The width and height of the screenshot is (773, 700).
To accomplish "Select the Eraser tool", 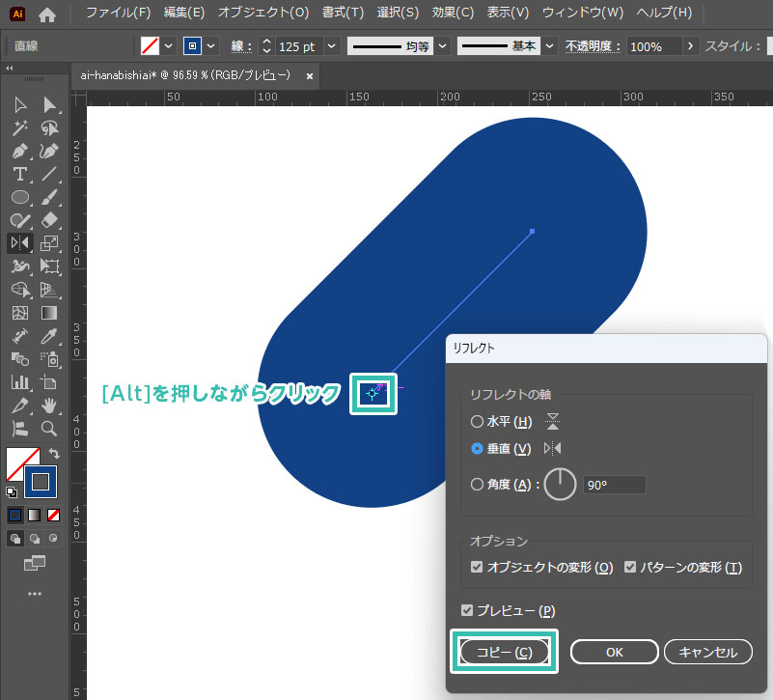I will (50, 220).
